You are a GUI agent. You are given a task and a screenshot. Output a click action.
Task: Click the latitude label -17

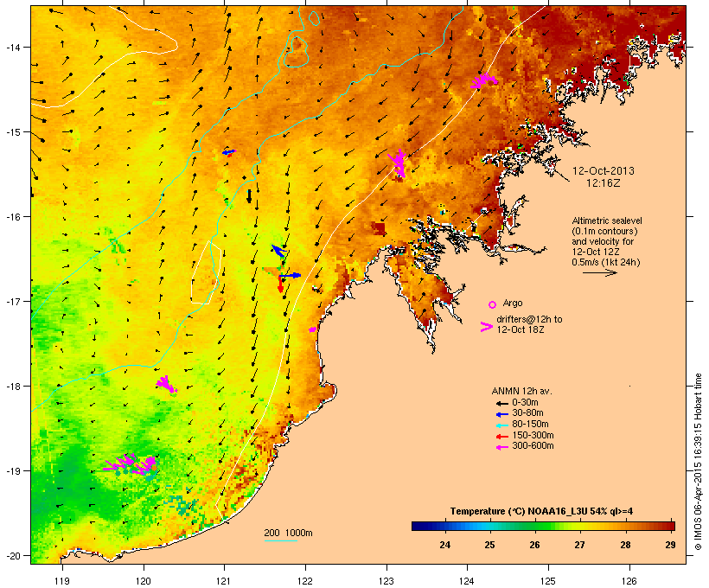click(x=12, y=301)
